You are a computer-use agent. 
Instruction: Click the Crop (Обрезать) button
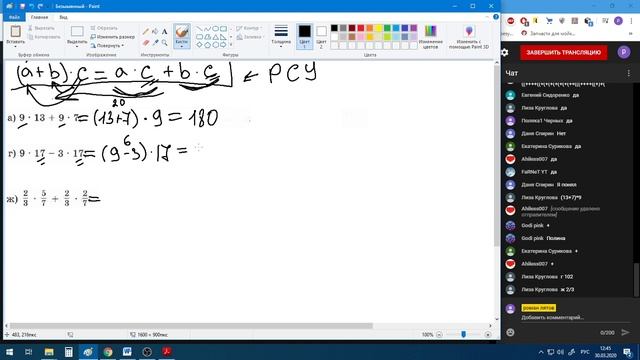[x=104, y=28]
